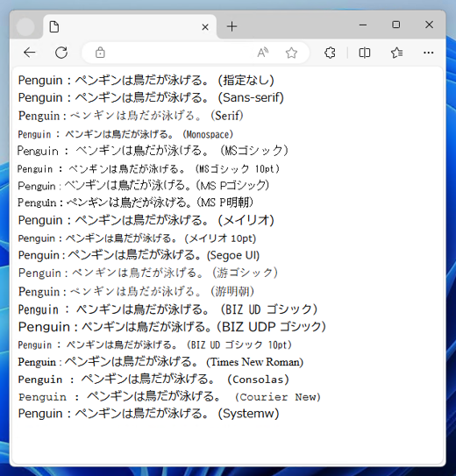Click the line labeled (MS Pゴシック)
The width and height of the screenshot is (456, 476).
[x=143, y=185]
